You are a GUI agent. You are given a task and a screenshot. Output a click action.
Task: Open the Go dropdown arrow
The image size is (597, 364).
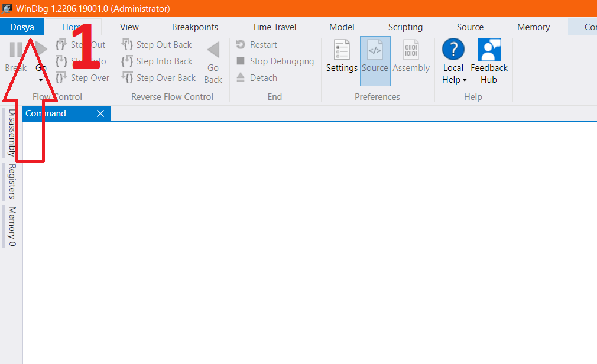(x=41, y=80)
